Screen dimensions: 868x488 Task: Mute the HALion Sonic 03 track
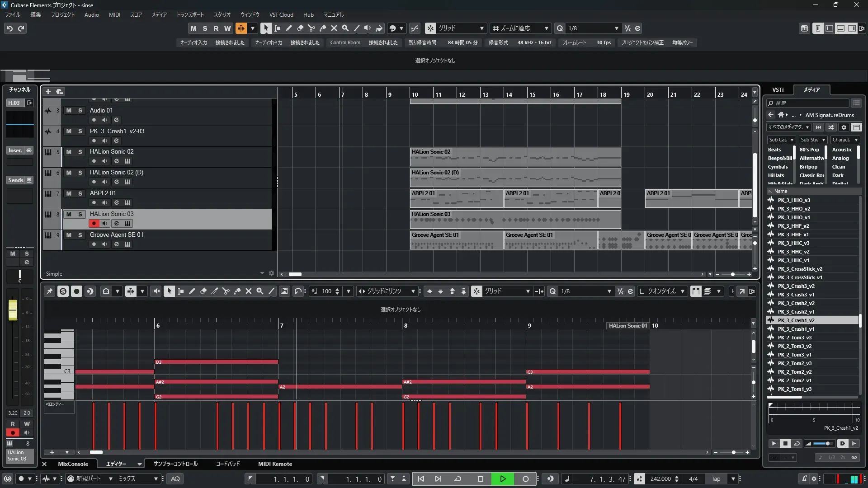(x=69, y=214)
